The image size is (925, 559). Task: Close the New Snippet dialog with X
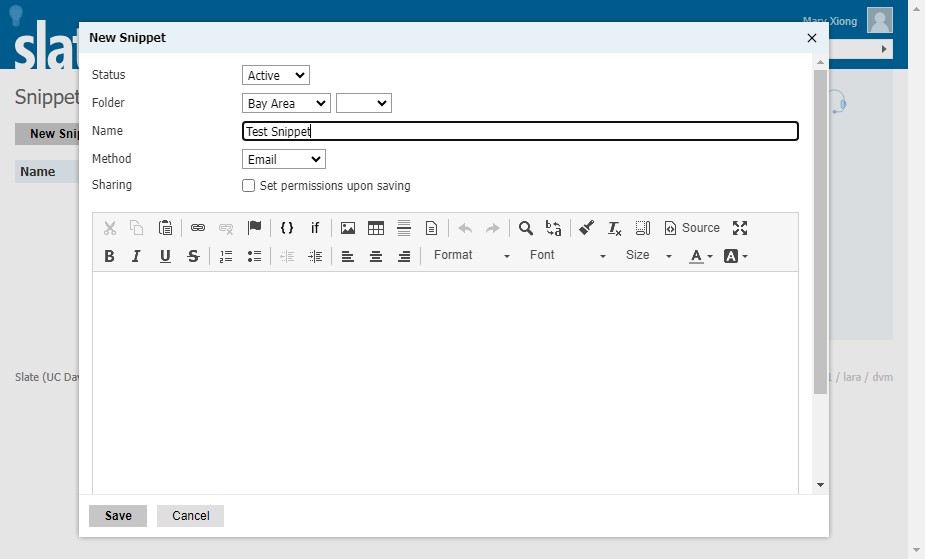(x=812, y=38)
